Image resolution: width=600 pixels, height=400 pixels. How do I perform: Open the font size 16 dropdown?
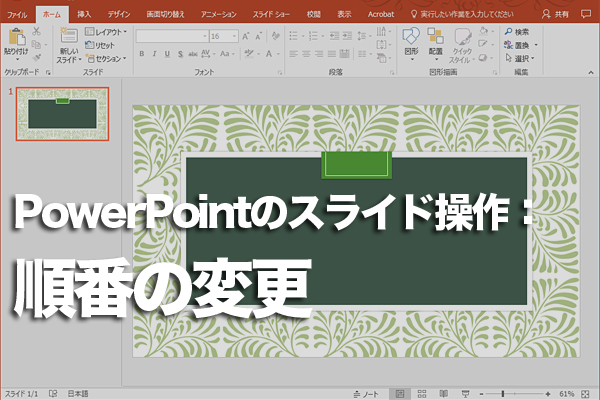(x=234, y=36)
